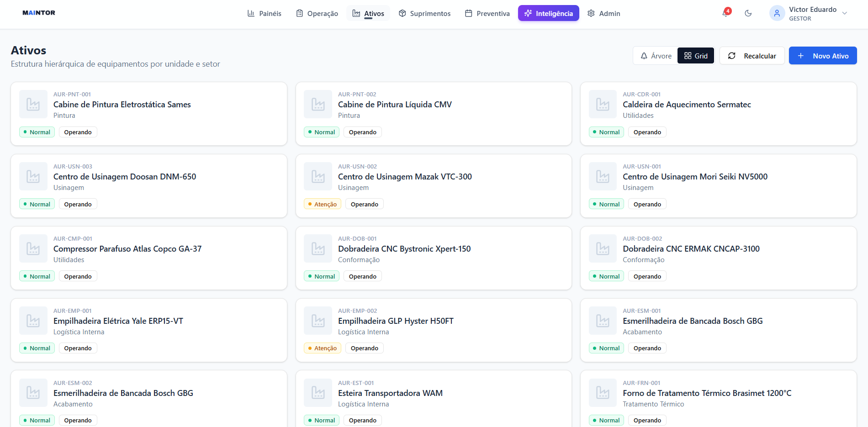Click the Normal badge on Caldeira de Aquecimento Sermatec
Screen dimensions: 868x427
[x=606, y=132]
